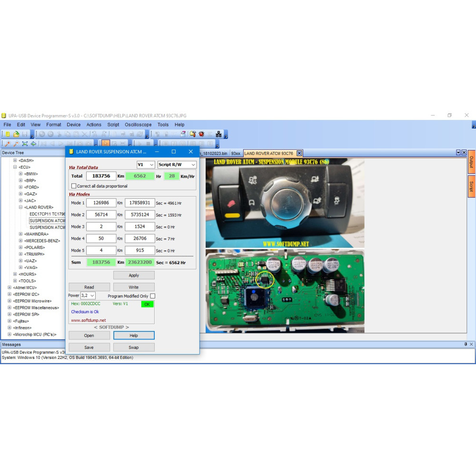Click the Mode 4 Km field 50
This screenshot has height=476, width=476.
(101, 238)
